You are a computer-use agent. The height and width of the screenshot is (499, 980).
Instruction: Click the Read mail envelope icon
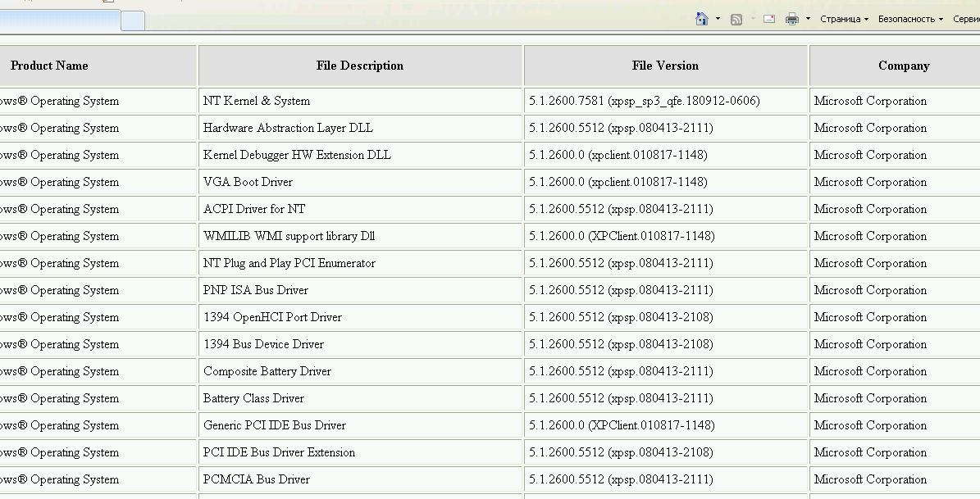coord(769,20)
